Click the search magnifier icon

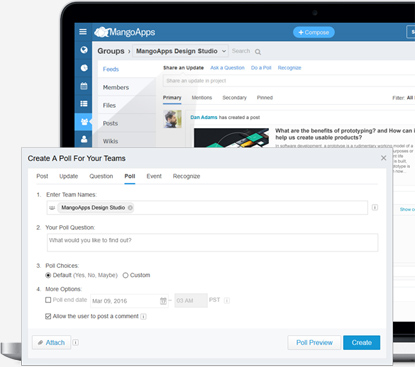click(258, 52)
